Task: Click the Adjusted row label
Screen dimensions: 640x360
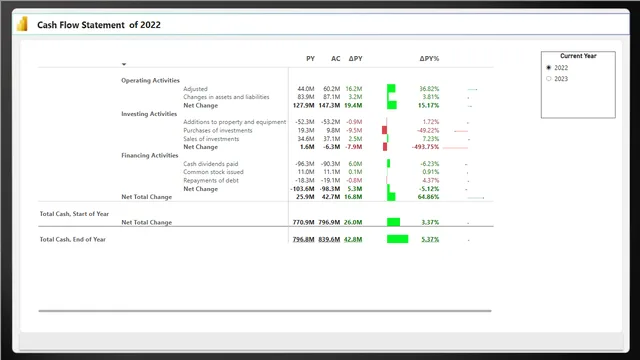Action: click(195, 89)
